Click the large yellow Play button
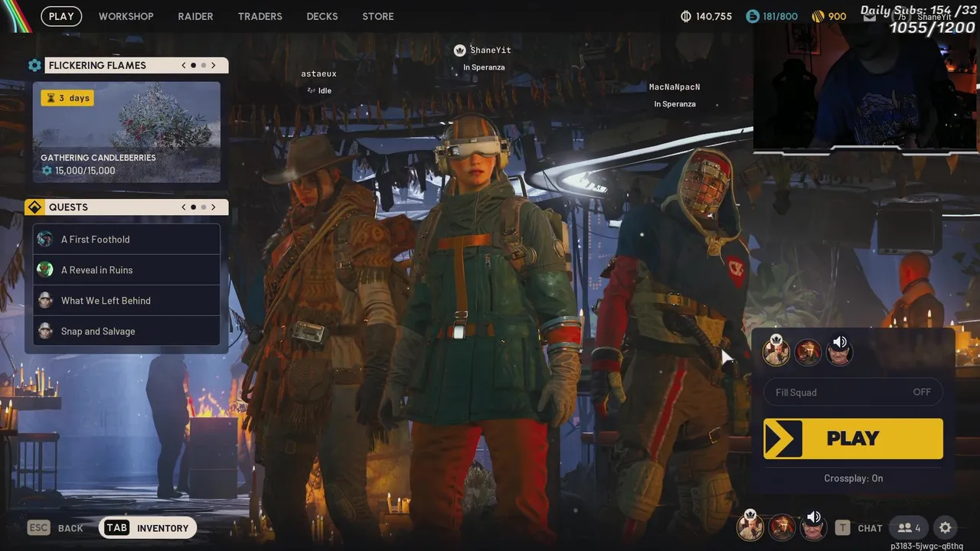The image size is (980, 551). tap(853, 439)
